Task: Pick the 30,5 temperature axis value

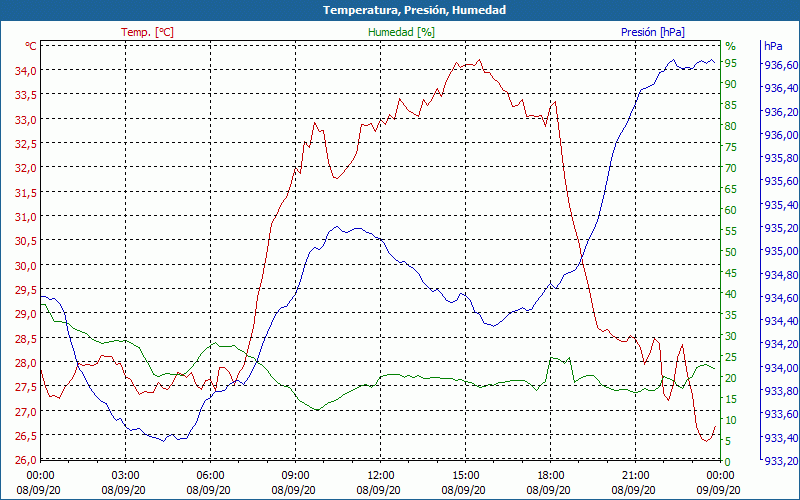Action: click(x=26, y=241)
